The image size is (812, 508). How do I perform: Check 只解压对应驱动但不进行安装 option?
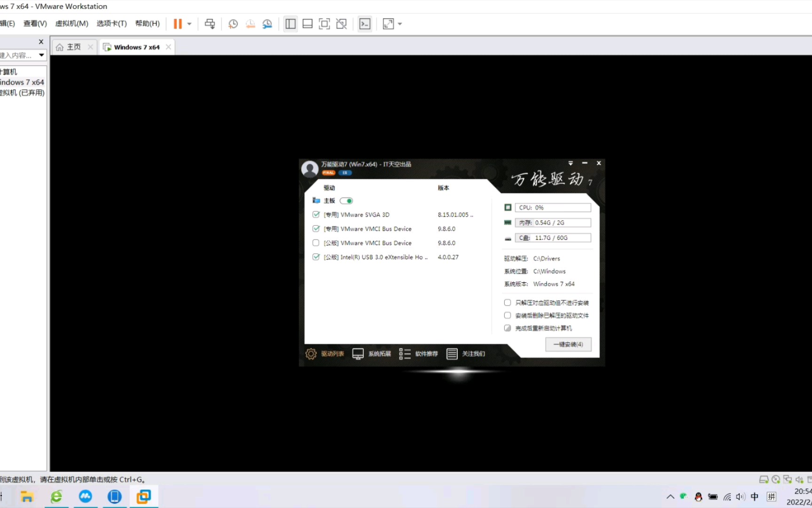click(507, 302)
